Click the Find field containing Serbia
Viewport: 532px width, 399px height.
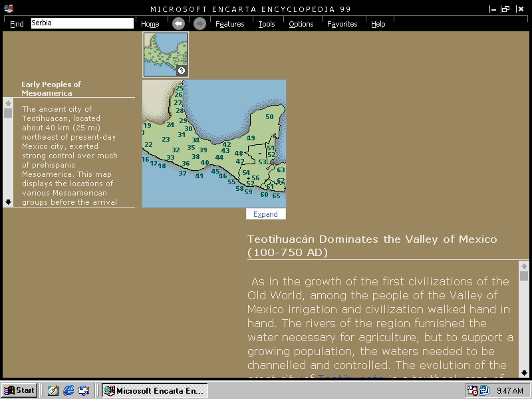[x=82, y=23]
